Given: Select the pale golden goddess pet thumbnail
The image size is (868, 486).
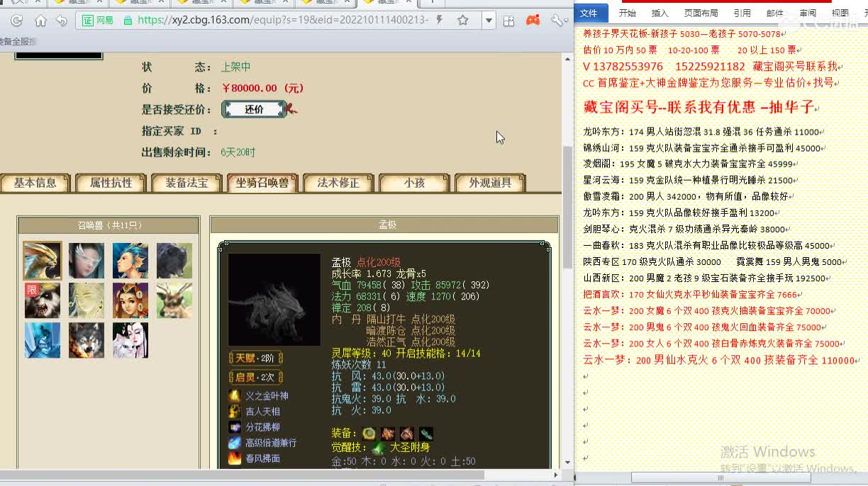Looking at the screenshot, I should click(x=87, y=300).
